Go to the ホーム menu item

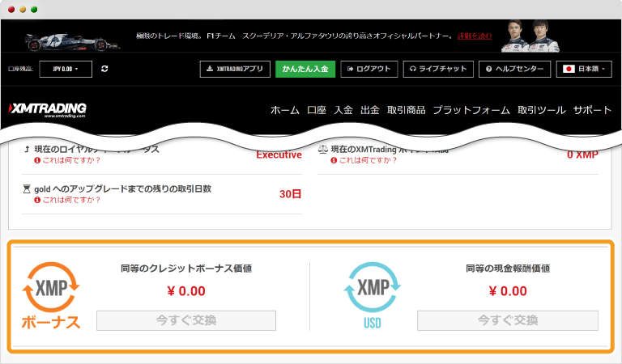[285, 110]
